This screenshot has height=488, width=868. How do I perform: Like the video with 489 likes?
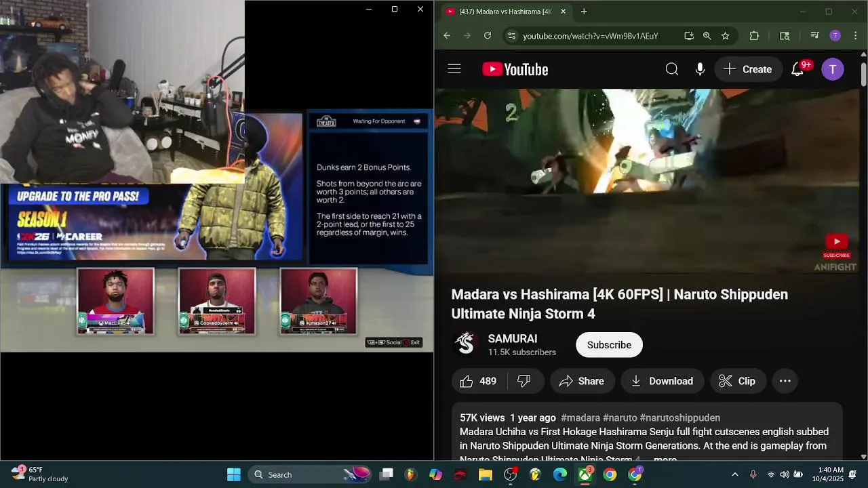[478, 381]
